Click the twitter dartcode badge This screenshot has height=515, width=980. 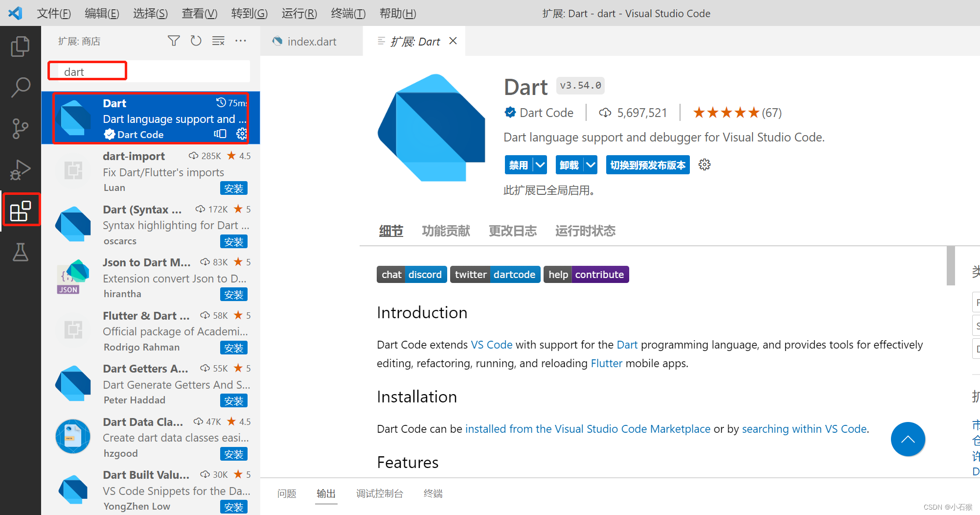pyautogui.click(x=495, y=275)
